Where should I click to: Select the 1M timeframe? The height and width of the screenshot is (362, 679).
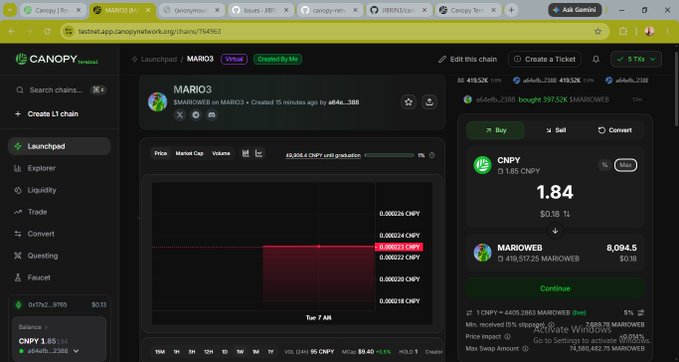coord(255,352)
